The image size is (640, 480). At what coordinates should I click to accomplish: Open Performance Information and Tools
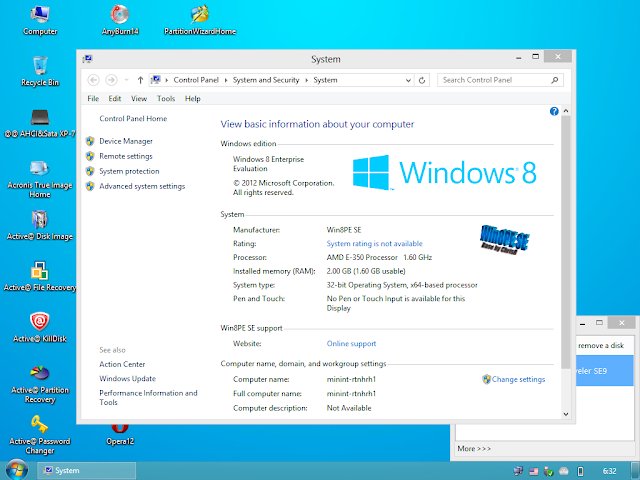(x=148, y=398)
